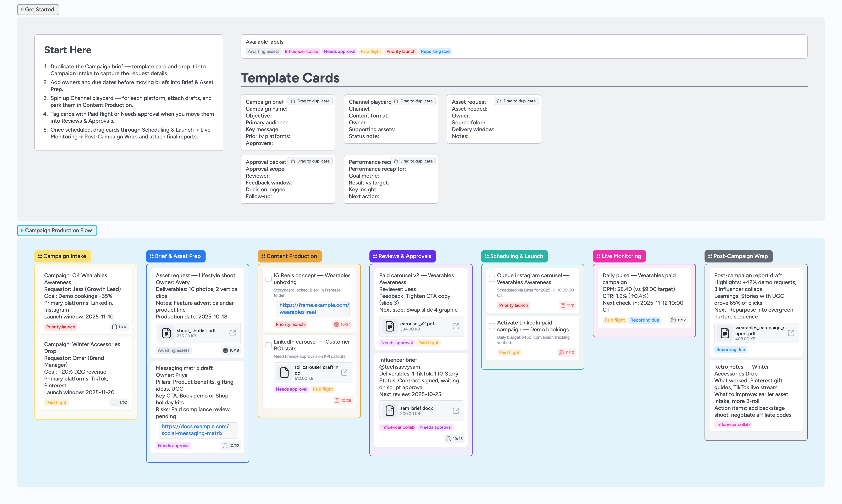
Task: Open shoot_shotlist.pdf via its external link icon
Action: [232, 333]
